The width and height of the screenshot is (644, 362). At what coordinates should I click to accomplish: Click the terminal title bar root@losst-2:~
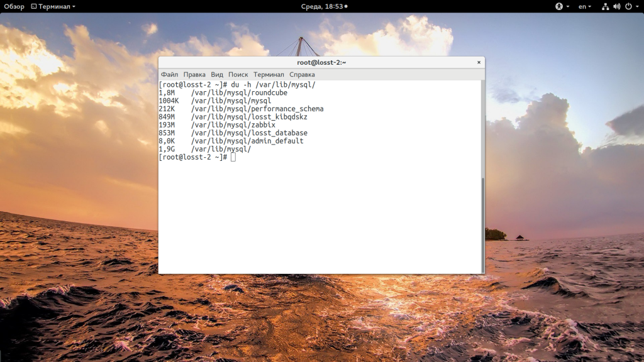click(x=321, y=62)
